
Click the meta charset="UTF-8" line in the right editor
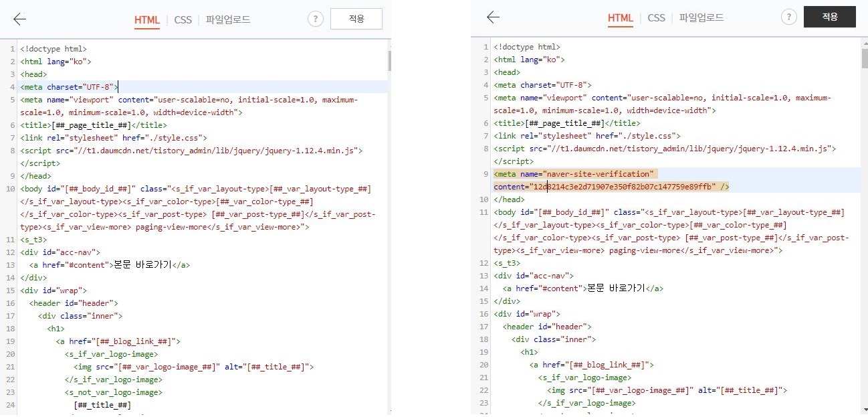click(x=542, y=85)
